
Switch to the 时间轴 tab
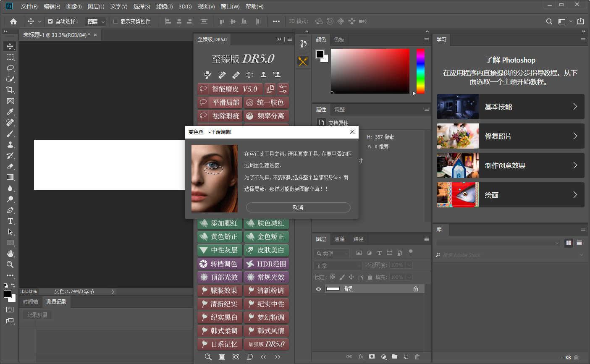coord(30,301)
